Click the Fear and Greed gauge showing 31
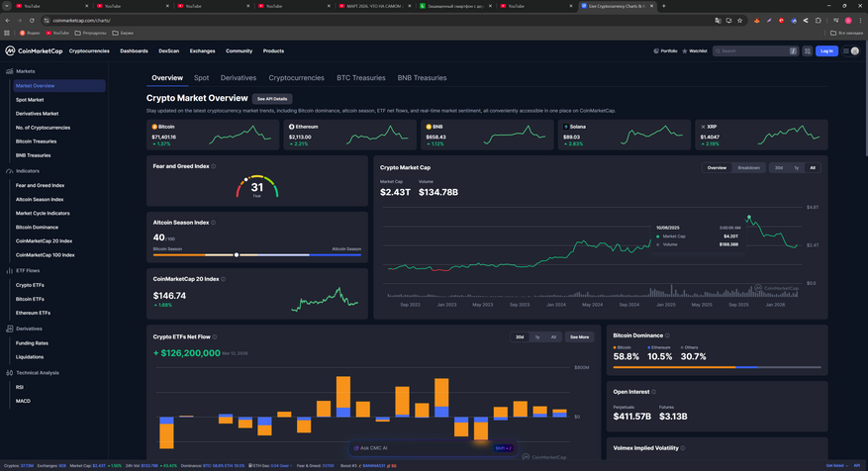The height and width of the screenshot is (471, 868). (256, 186)
